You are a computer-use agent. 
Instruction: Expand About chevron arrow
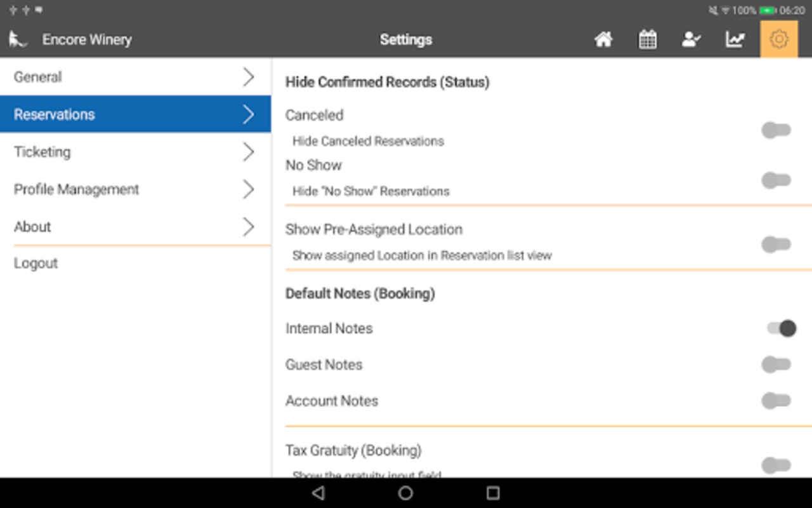pyautogui.click(x=249, y=227)
